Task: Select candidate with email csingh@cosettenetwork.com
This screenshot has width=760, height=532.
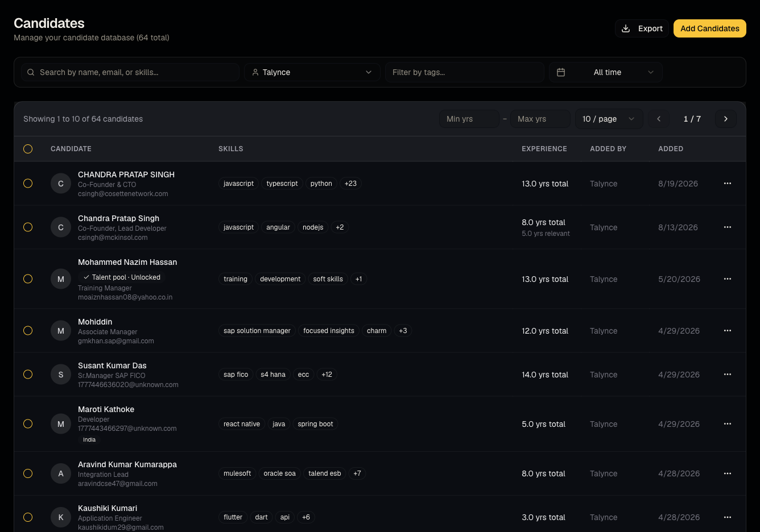Action: (x=28, y=184)
